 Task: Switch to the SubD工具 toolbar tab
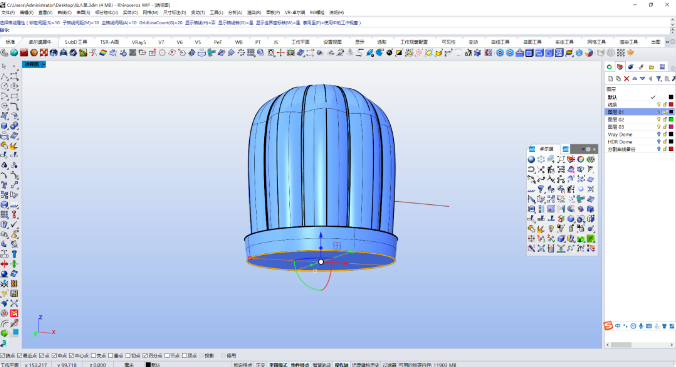click(76, 42)
